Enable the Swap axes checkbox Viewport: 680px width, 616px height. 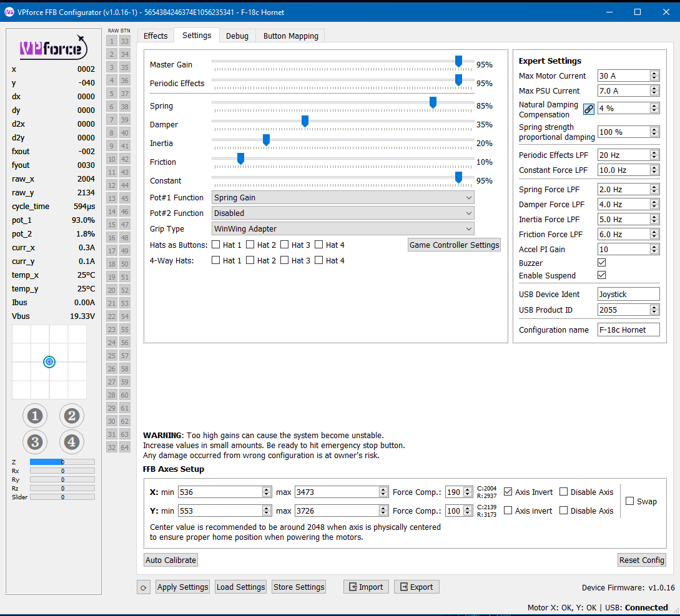tap(629, 501)
